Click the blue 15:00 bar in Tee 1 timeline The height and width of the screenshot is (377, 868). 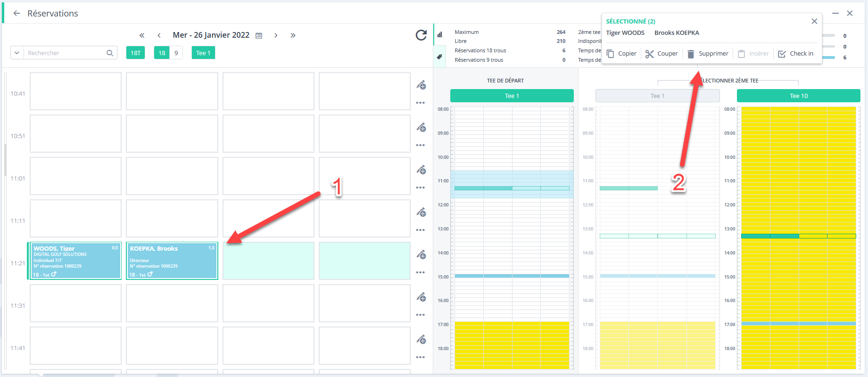[x=512, y=276]
